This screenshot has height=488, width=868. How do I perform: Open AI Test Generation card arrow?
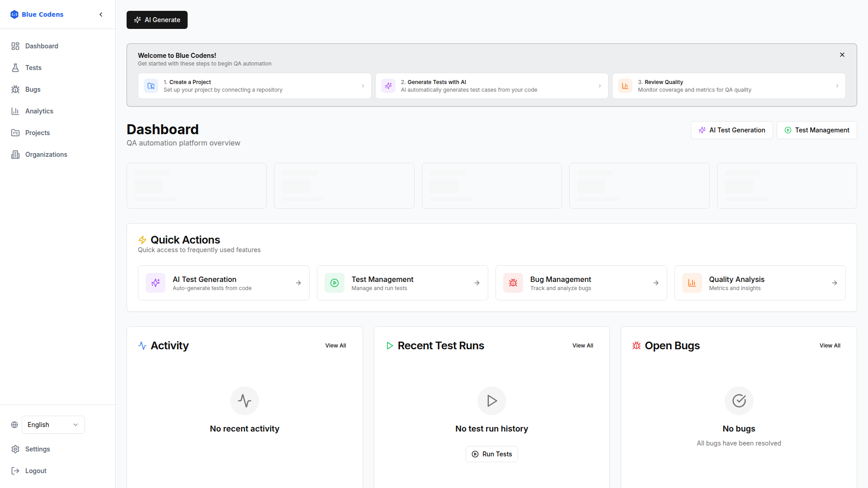click(298, 283)
